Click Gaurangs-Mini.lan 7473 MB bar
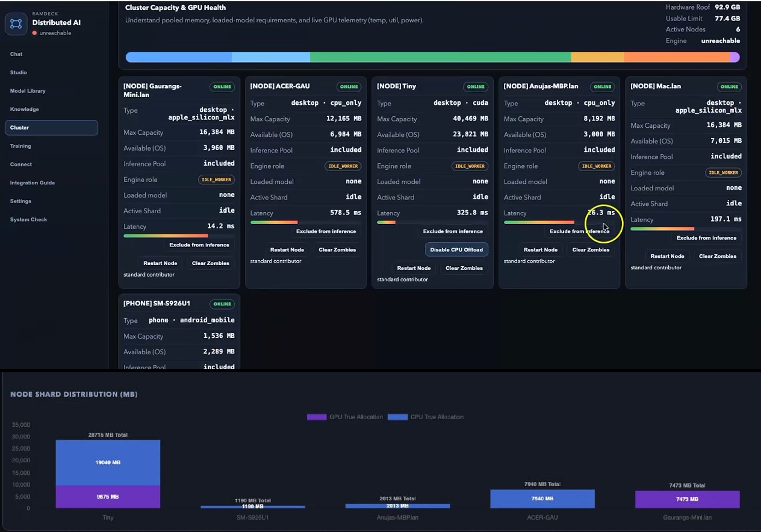This screenshot has height=532, width=761. point(687,499)
